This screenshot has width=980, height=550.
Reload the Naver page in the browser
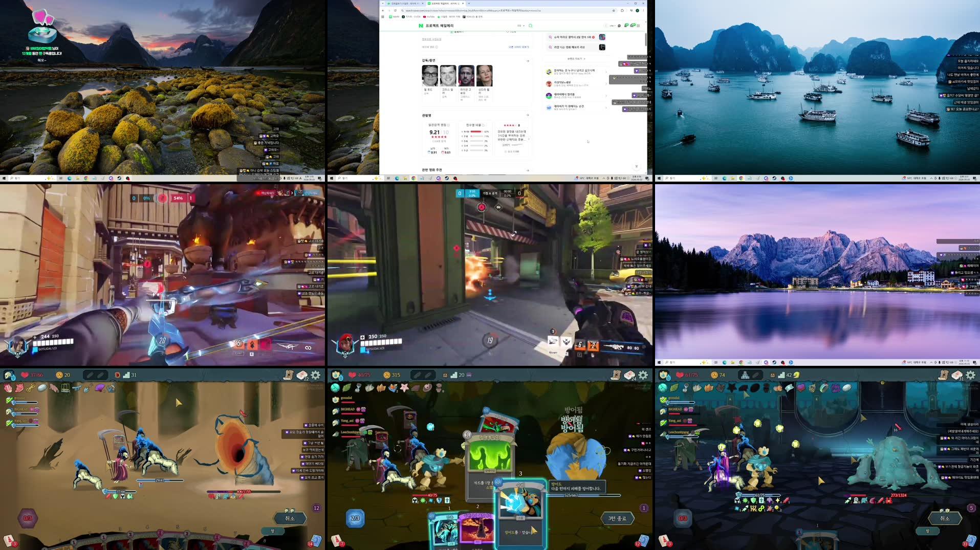[395, 10]
